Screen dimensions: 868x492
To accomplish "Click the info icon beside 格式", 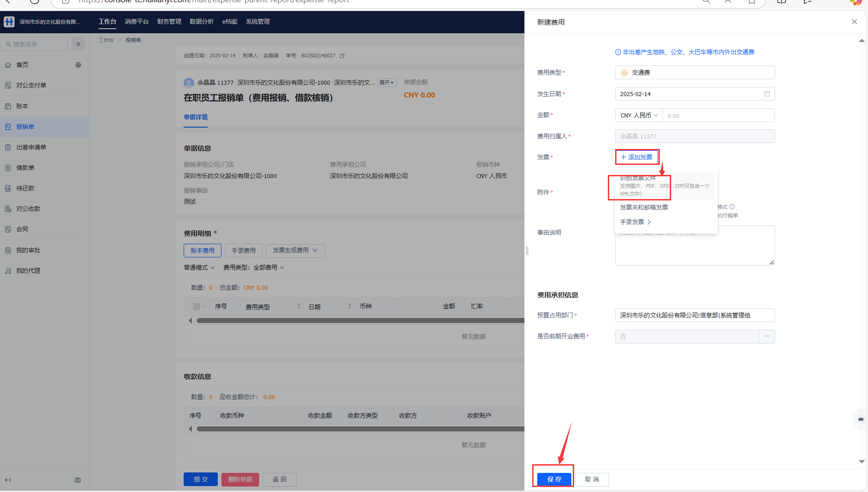I will (x=732, y=207).
